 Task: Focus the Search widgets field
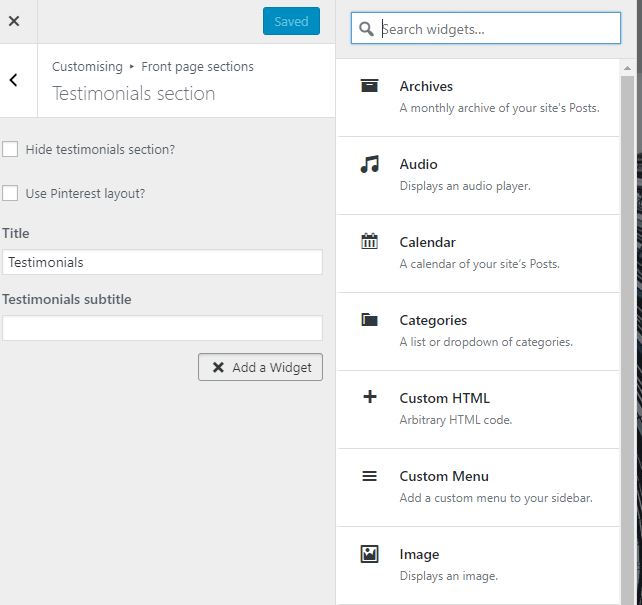click(x=497, y=29)
